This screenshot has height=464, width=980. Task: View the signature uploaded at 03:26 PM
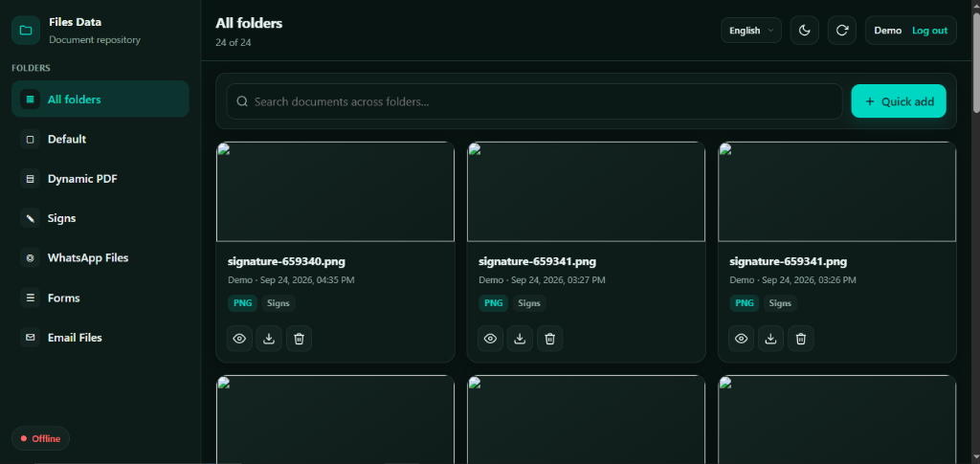(x=742, y=339)
